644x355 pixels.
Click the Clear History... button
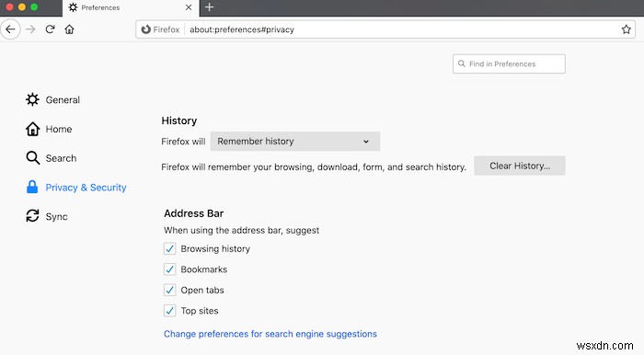coord(520,166)
